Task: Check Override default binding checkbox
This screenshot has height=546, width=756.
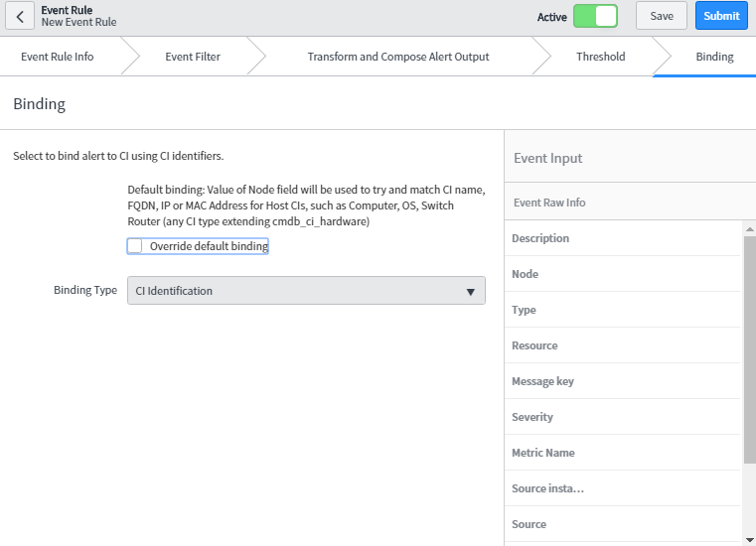Action: [x=135, y=246]
